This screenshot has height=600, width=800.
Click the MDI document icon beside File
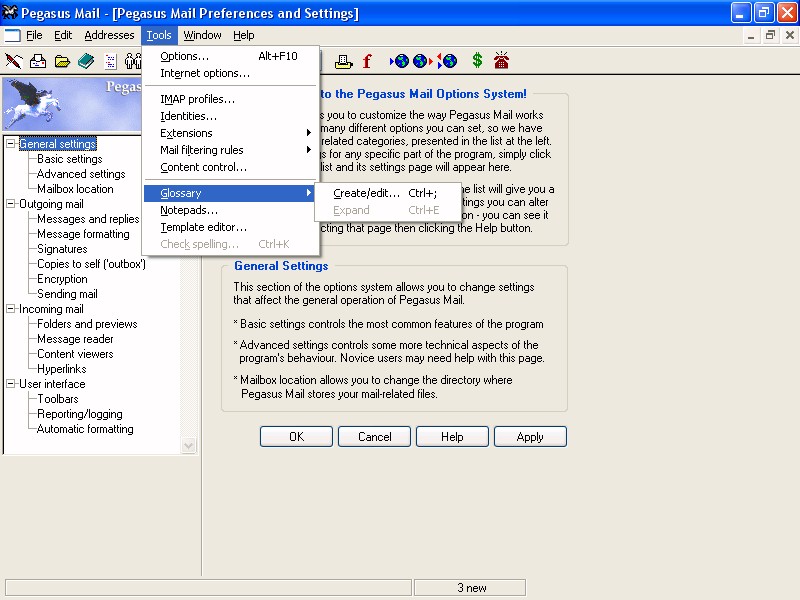tap(12, 35)
